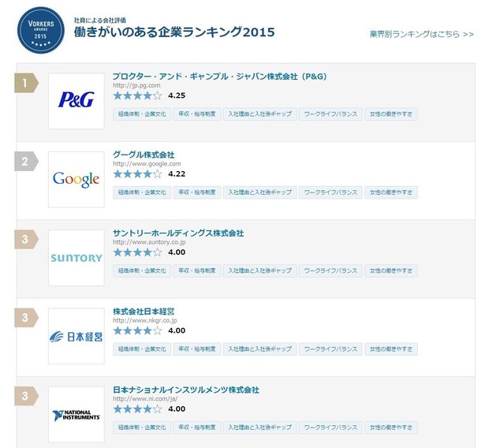This screenshot has width=489, height=448.
Task: Click the Google logo thumbnail
Action: click(x=76, y=179)
